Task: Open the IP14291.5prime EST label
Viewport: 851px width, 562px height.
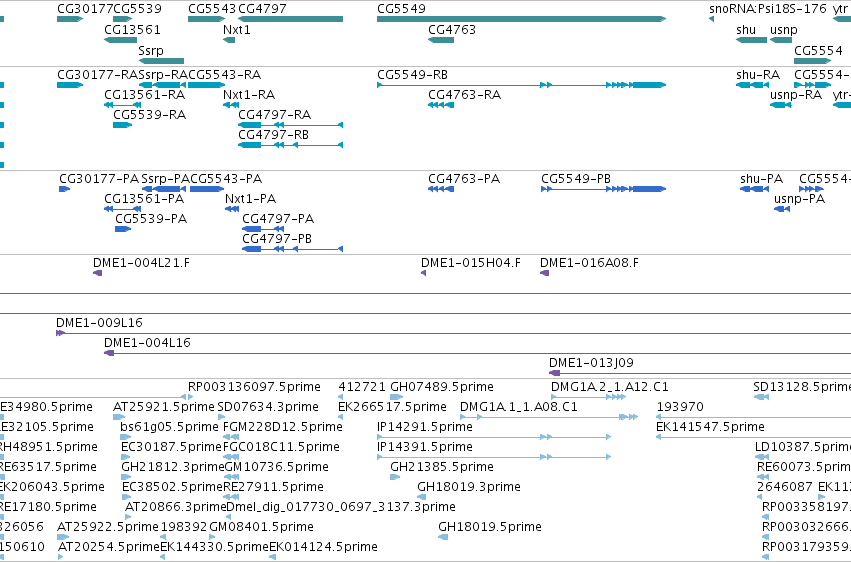Action: (x=425, y=427)
